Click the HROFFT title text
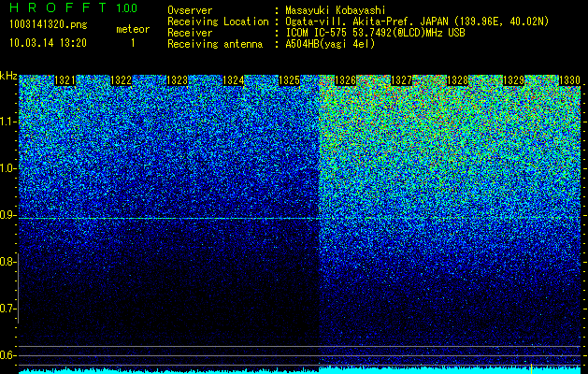Image resolution: width=588 pixels, height=374 pixels. point(58,7)
